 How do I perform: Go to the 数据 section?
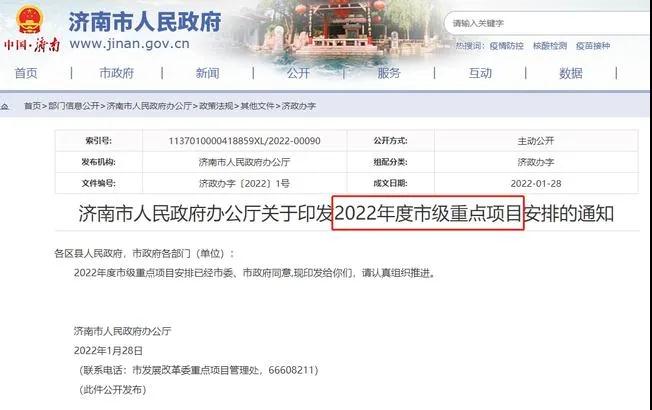[x=571, y=73]
